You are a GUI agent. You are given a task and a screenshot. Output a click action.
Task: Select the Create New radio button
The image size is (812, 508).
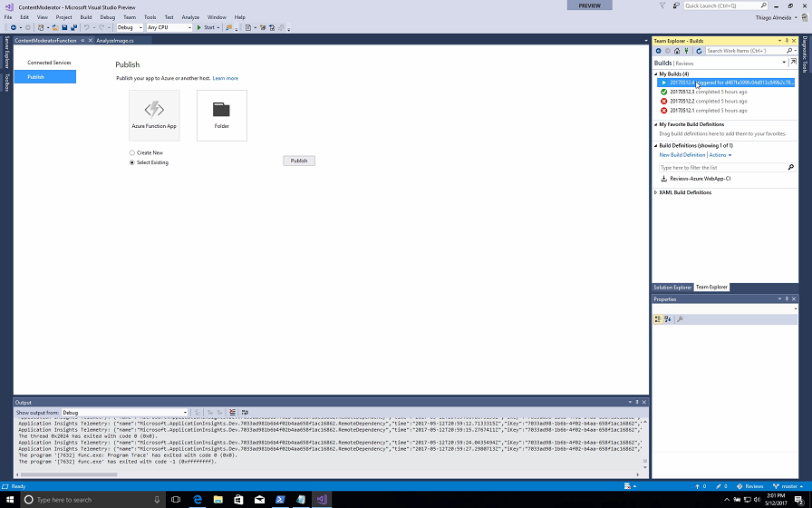pyautogui.click(x=132, y=153)
